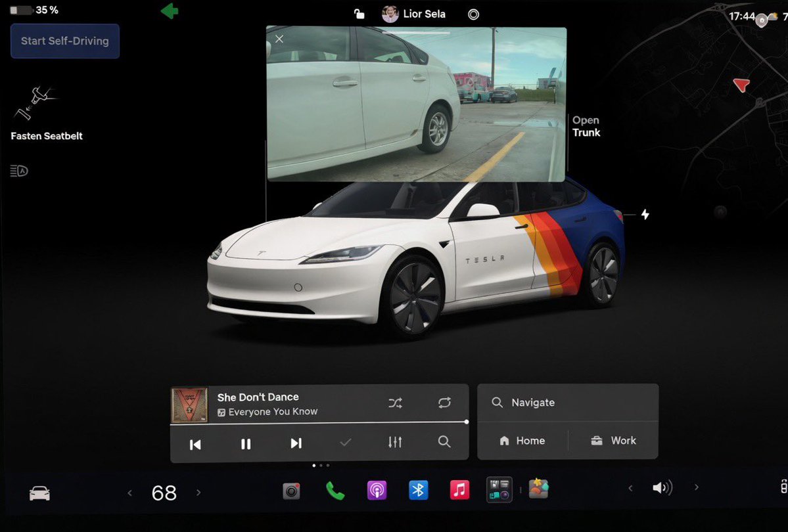Increase cabin temperature with the right chevron

pos(198,493)
